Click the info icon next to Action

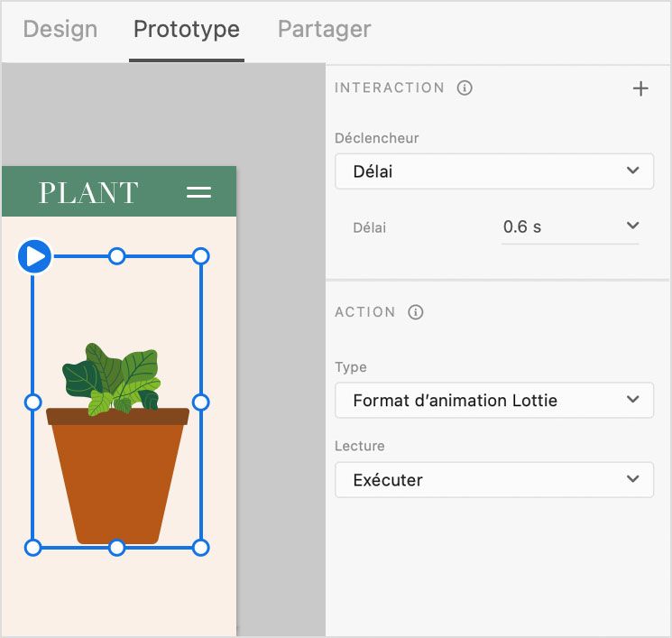pyautogui.click(x=416, y=312)
